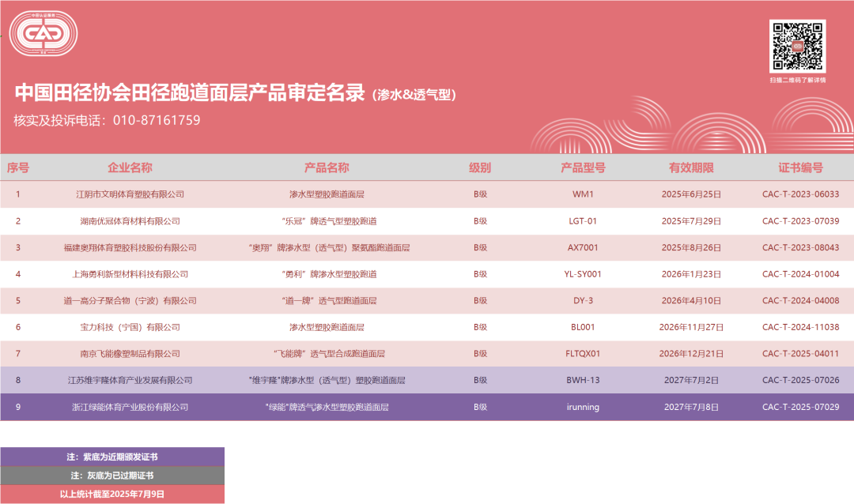Click the purple legend '注：紫底为近期颁发证书'

112,457
